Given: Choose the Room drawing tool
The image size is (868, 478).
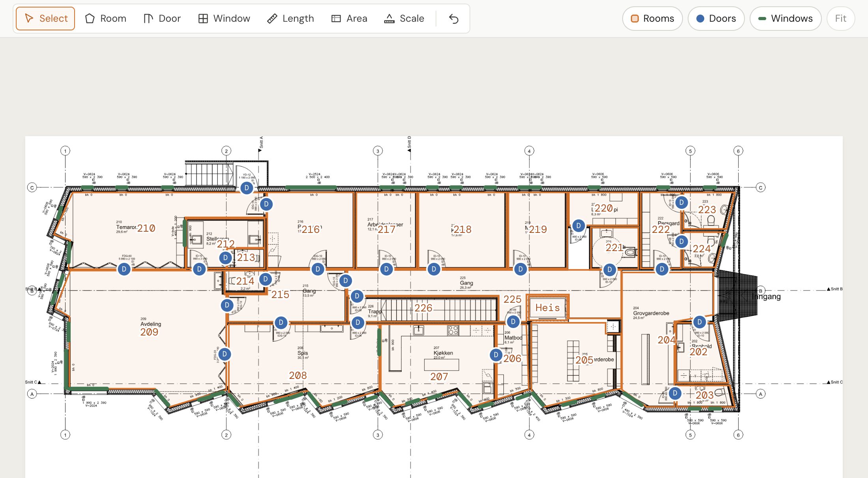Looking at the screenshot, I should (x=106, y=19).
